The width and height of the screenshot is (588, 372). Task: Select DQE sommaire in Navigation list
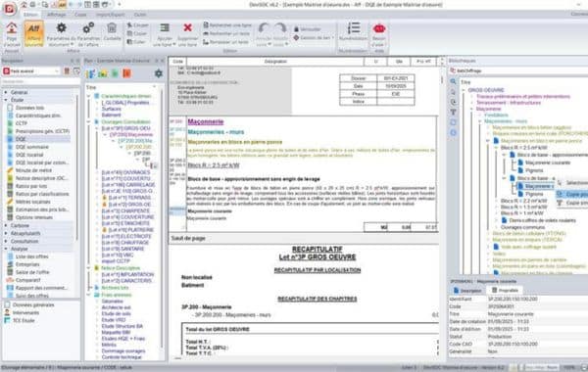pyautogui.click(x=32, y=147)
